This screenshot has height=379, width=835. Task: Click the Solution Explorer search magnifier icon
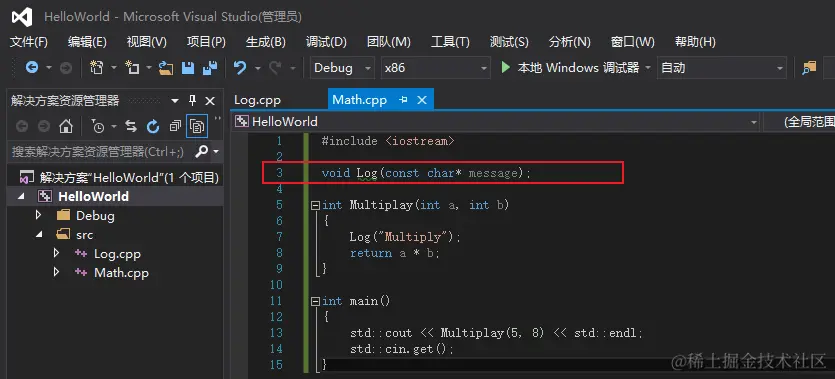pyautogui.click(x=201, y=152)
